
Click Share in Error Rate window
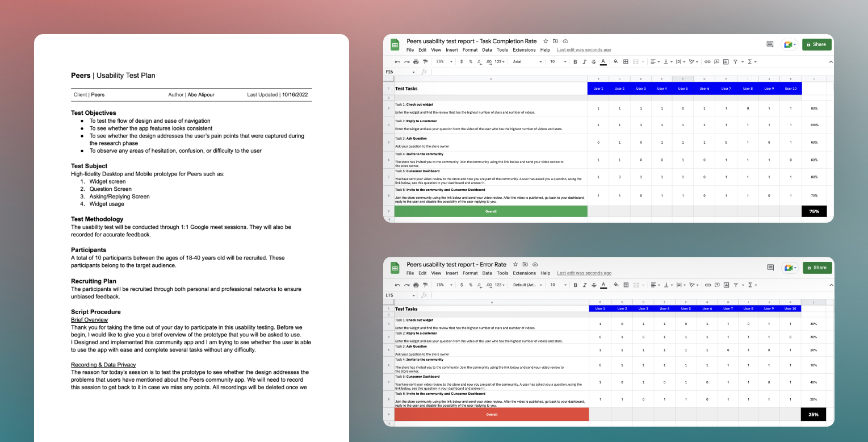817,268
